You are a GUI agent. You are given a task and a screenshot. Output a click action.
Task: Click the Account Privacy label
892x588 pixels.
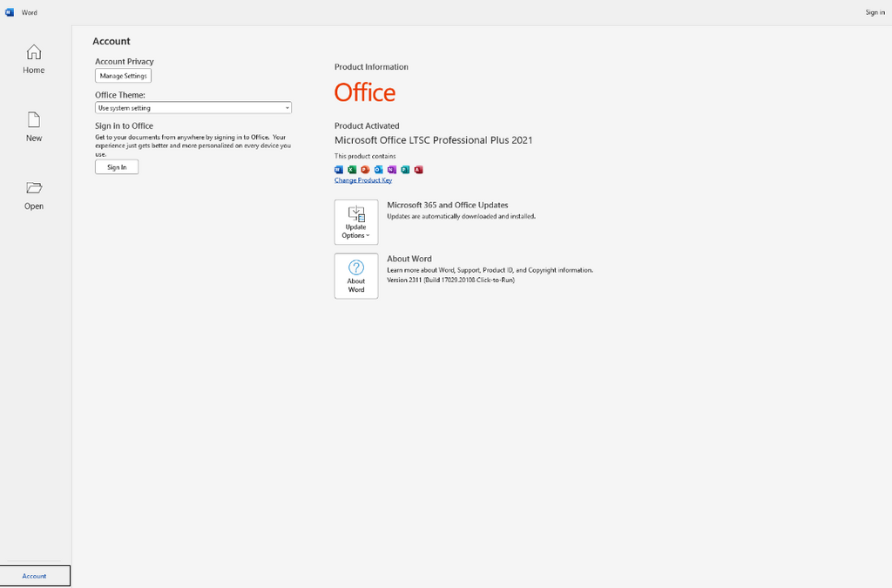coord(125,62)
